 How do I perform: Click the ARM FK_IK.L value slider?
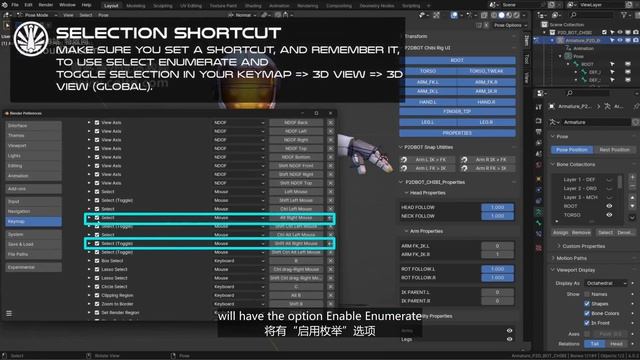click(497, 246)
